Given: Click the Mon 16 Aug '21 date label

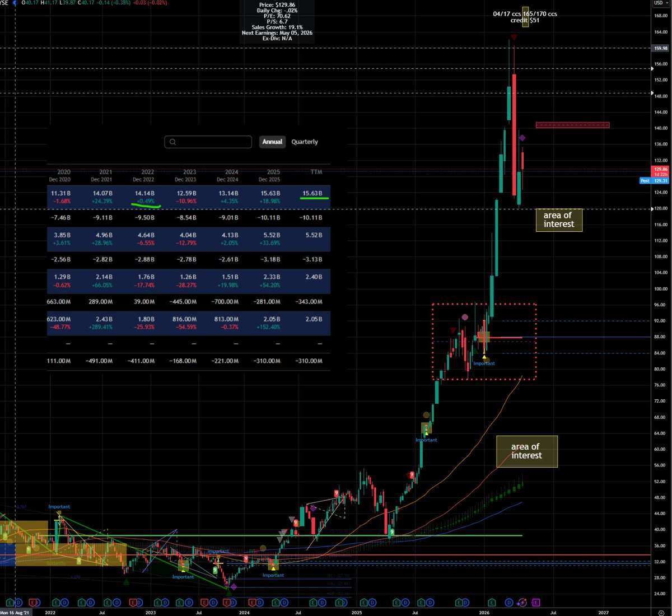Looking at the screenshot, I should (x=14, y=613).
